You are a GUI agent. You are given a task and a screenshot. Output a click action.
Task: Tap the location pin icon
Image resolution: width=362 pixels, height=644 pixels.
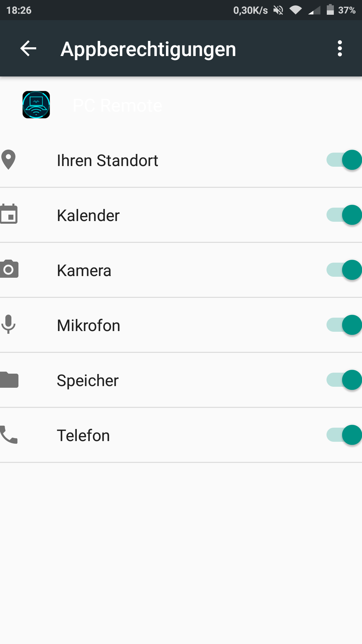coord(8,160)
